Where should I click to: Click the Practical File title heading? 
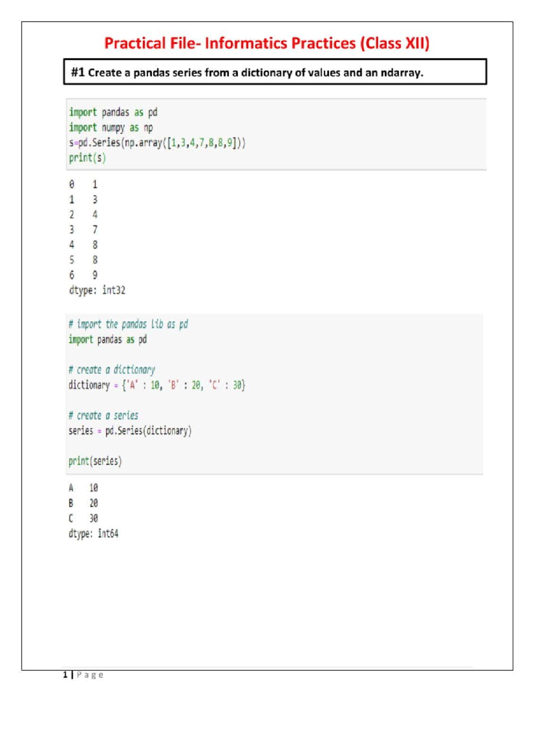tap(267, 43)
